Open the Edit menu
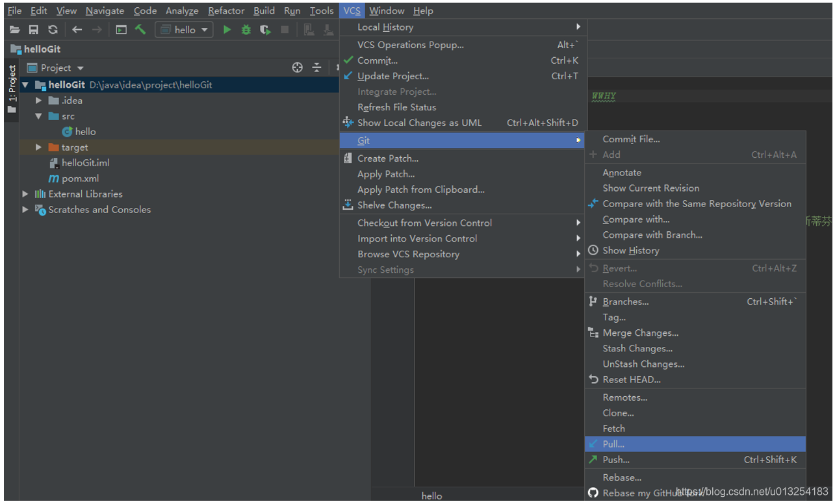The image size is (835, 504). [38, 11]
